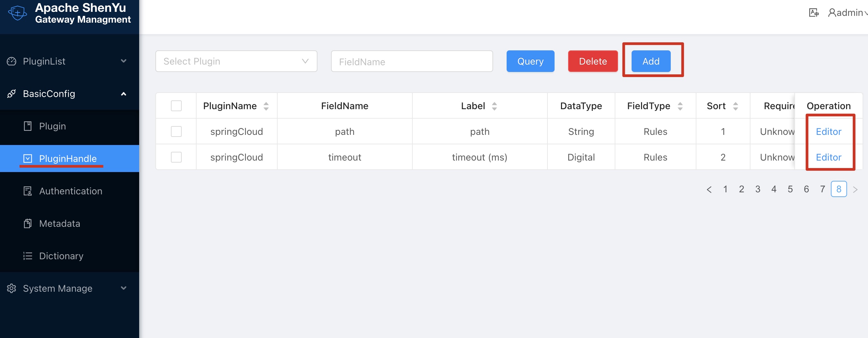The width and height of the screenshot is (868, 338).
Task: Select the Authentication card icon
Action: click(28, 191)
